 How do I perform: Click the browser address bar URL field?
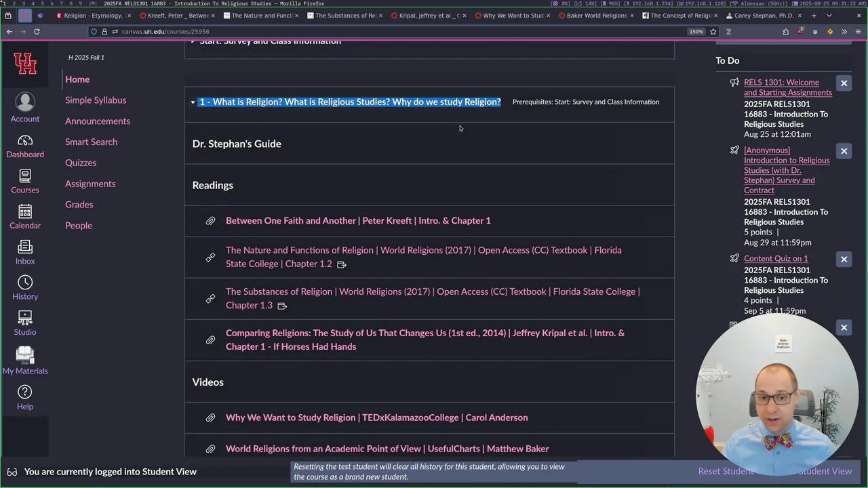point(393,31)
